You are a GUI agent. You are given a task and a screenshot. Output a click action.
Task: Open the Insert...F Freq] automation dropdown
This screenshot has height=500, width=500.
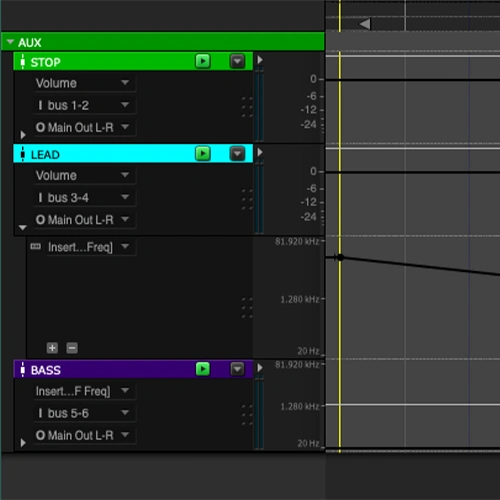(85, 391)
